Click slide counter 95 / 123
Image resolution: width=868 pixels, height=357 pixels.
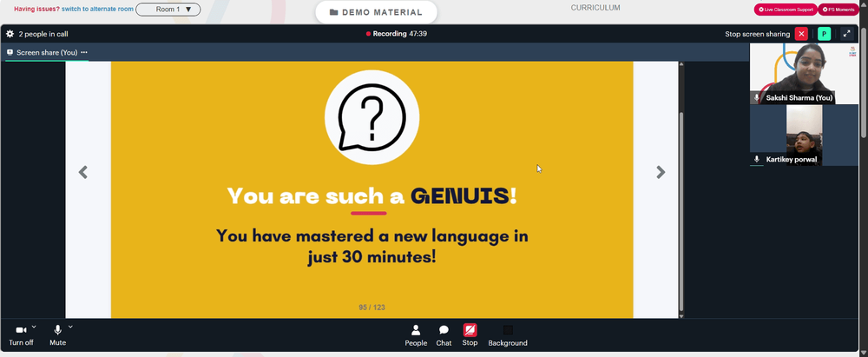372,307
